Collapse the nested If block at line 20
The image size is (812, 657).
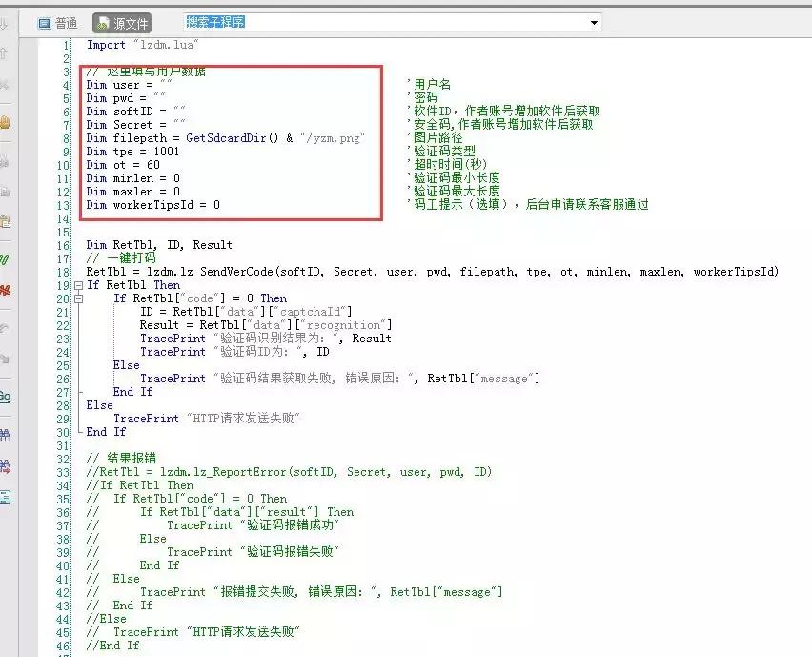point(79,298)
